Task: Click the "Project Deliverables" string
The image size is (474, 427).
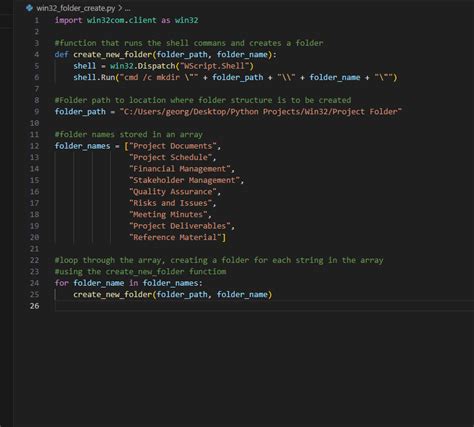Action: [180, 226]
